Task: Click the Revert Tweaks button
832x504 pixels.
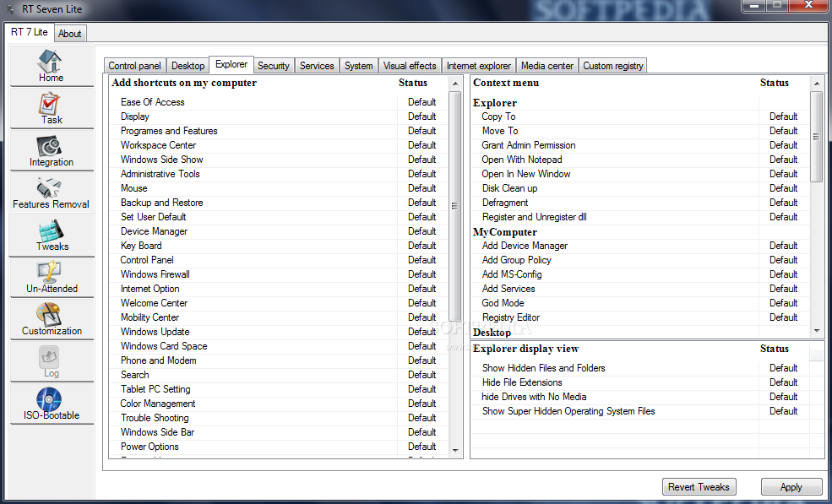Action: pyautogui.click(x=699, y=486)
